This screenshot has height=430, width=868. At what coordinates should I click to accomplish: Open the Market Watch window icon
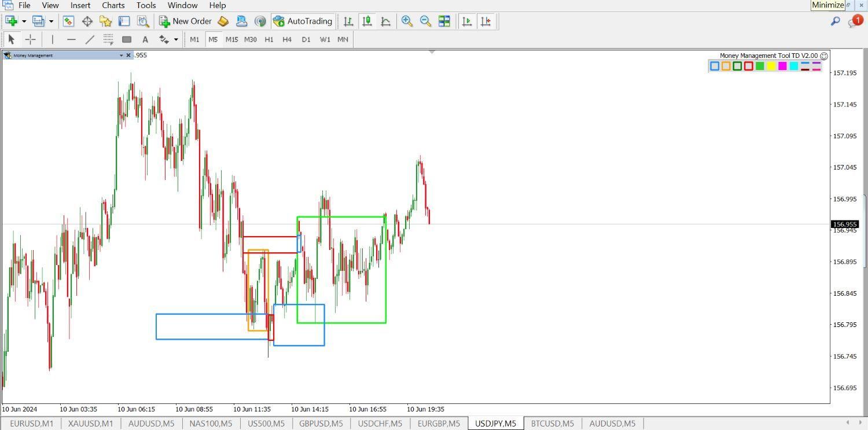tap(68, 21)
